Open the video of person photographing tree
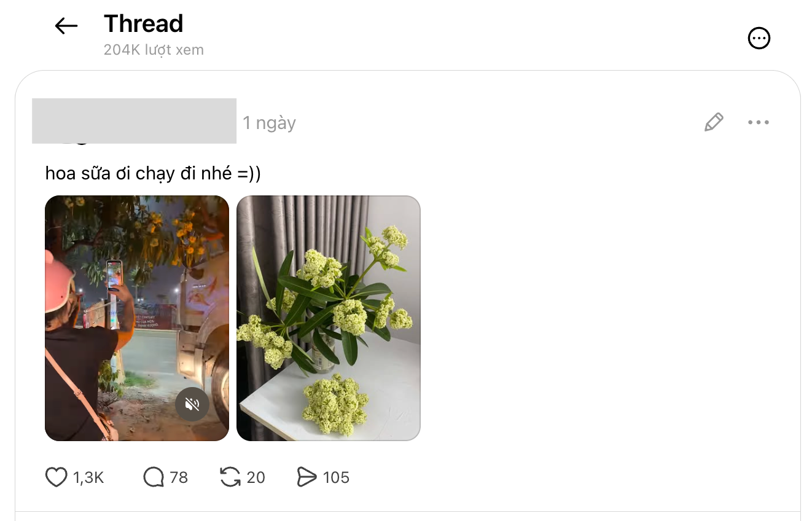The width and height of the screenshot is (812, 521). 137,318
